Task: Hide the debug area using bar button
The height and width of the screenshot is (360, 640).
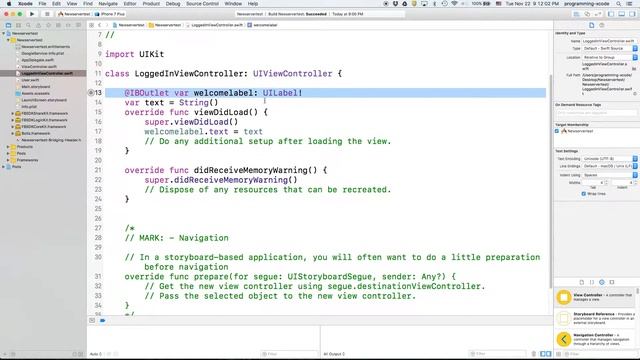Action: (x=92, y=320)
